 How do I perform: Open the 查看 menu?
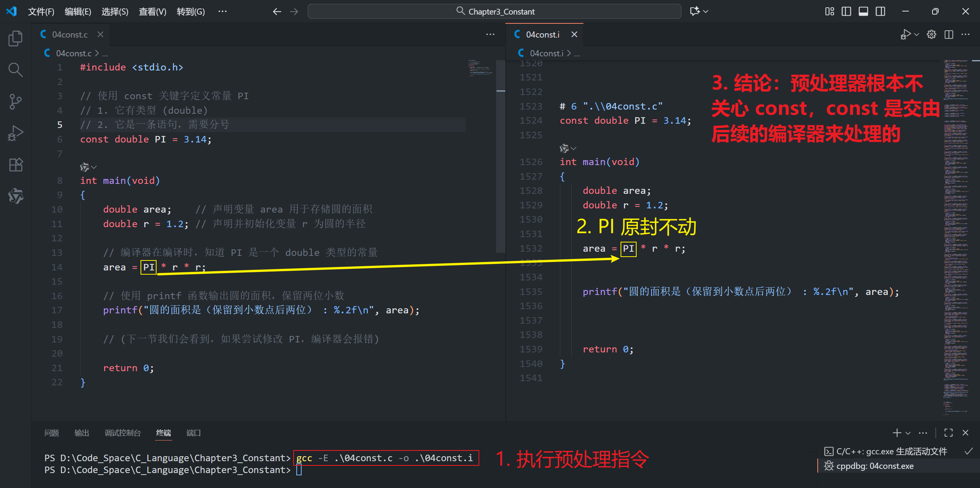152,12
